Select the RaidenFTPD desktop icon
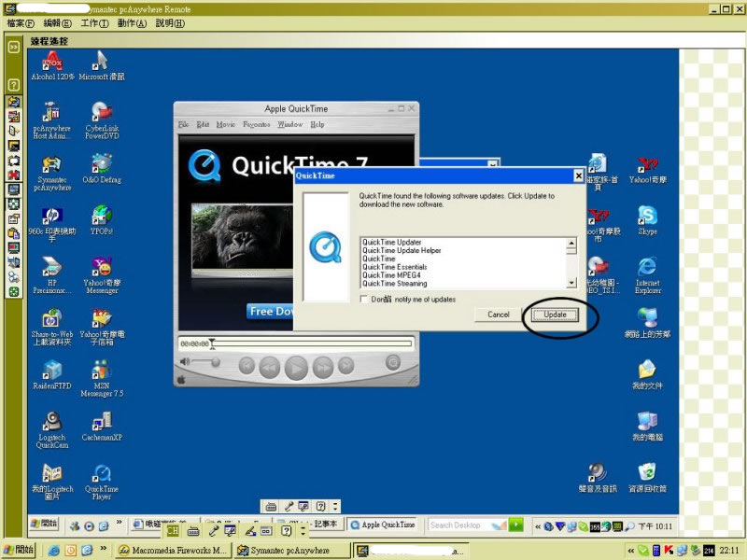Viewport: 747px width, 560px height. pos(52,375)
